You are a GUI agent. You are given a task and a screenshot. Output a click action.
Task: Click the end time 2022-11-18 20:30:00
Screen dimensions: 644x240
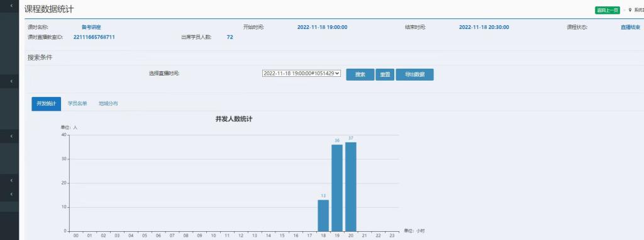484,27
